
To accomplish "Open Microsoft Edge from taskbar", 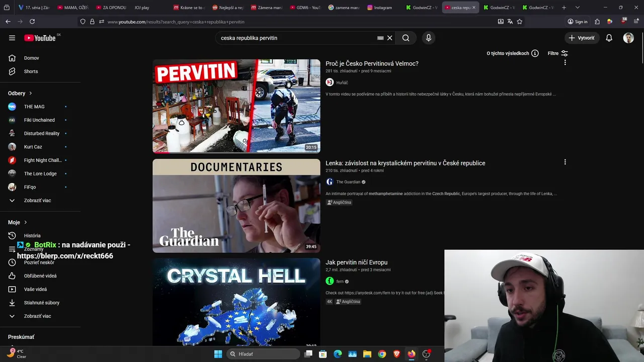I will [338, 354].
